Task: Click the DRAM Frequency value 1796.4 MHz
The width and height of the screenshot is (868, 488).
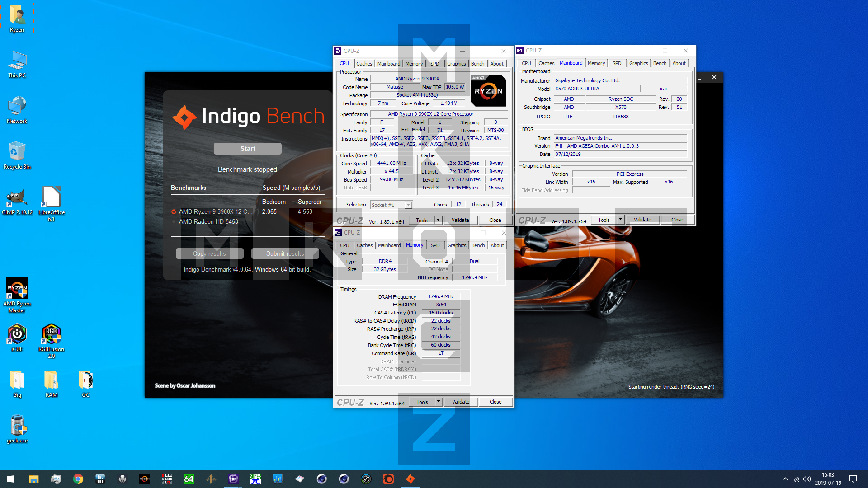Action: (x=441, y=297)
